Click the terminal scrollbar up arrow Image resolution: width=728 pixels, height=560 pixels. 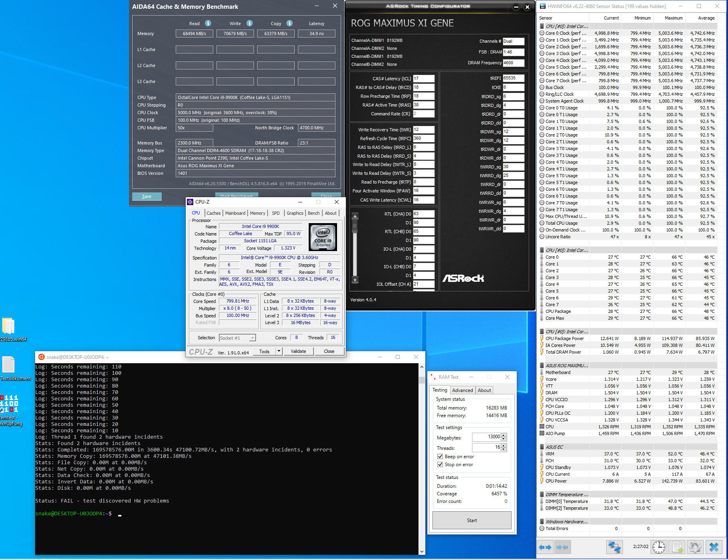[x=422, y=367]
